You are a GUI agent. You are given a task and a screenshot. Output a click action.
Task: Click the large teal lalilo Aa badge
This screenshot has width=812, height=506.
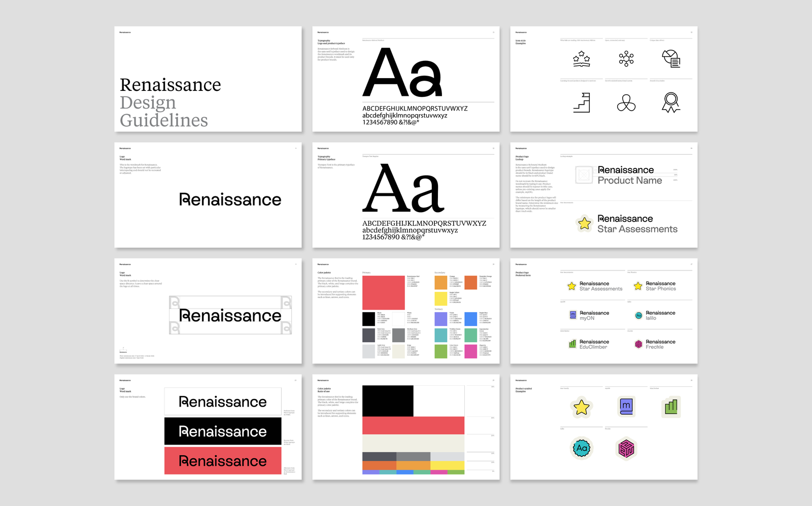click(x=582, y=448)
